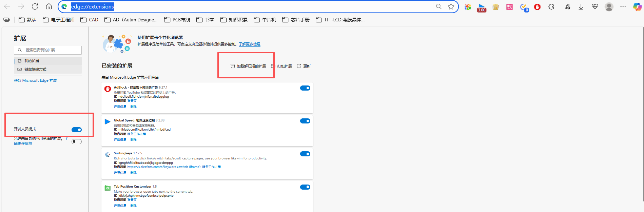This screenshot has height=212, width=644.
Task: Click 加载解压缩的扩展 load unpacked button
Action: pyautogui.click(x=248, y=66)
